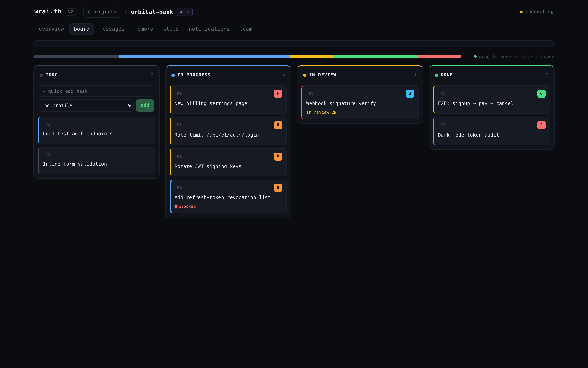This screenshot has height=368, width=588.
Task: Click the grey TODO segment of progress bar
Action: point(76,56)
